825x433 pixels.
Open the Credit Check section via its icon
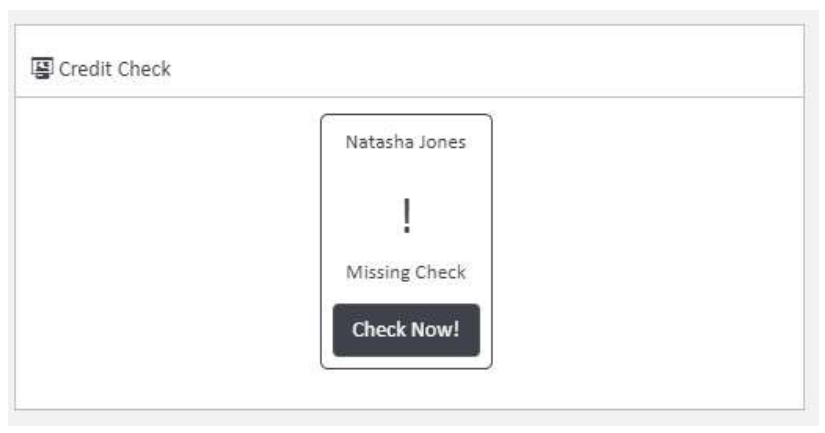click(42, 69)
